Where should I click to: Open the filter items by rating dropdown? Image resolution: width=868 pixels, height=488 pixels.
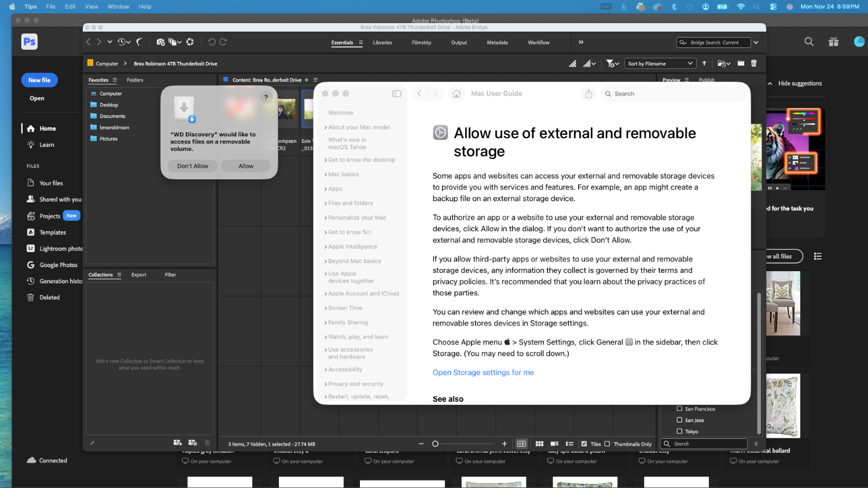click(x=612, y=64)
